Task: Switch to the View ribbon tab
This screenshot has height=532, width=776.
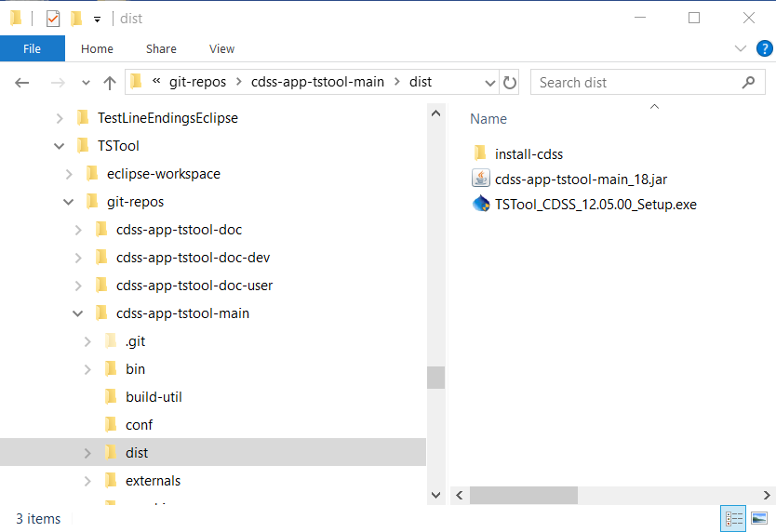Action: (221, 48)
